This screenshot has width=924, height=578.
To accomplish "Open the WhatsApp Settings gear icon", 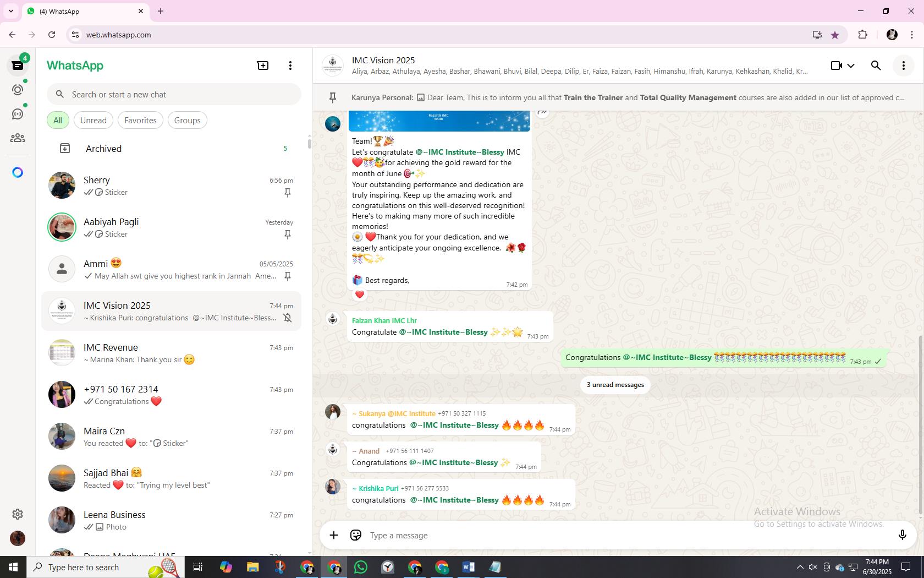I will 18,514.
